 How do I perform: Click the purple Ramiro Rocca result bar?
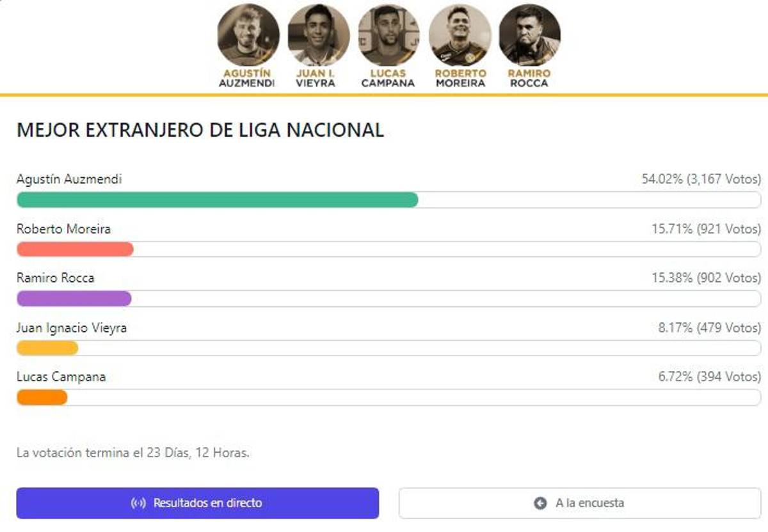coord(74,299)
